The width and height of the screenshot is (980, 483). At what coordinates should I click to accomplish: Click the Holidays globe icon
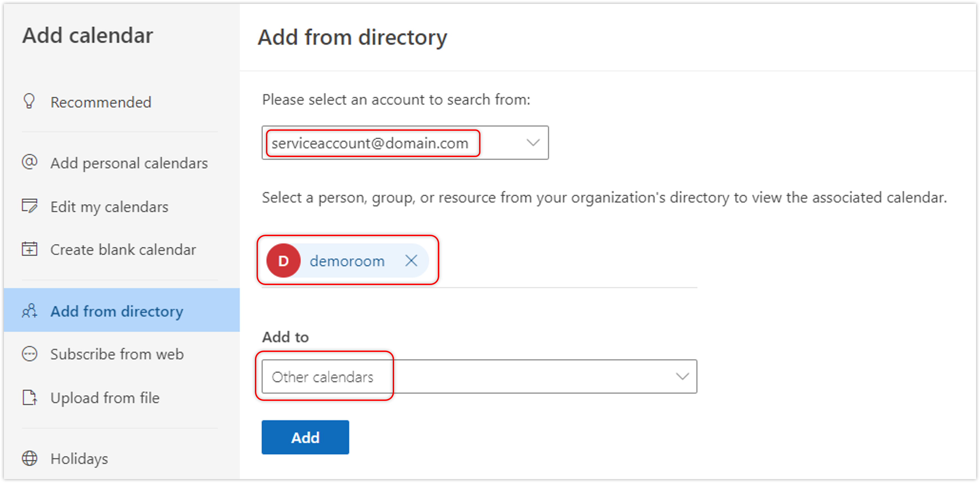click(x=29, y=458)
